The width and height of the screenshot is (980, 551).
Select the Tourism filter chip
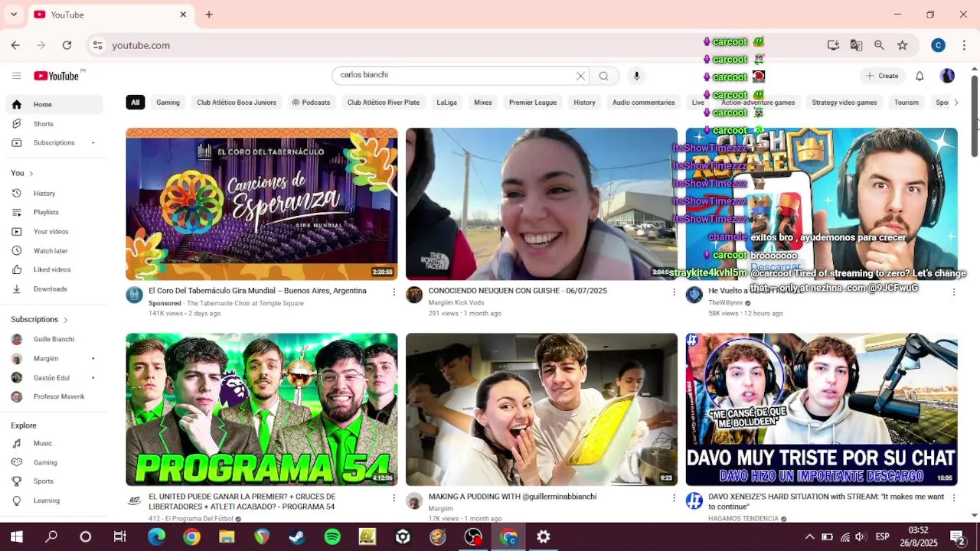tap(906, 103)
